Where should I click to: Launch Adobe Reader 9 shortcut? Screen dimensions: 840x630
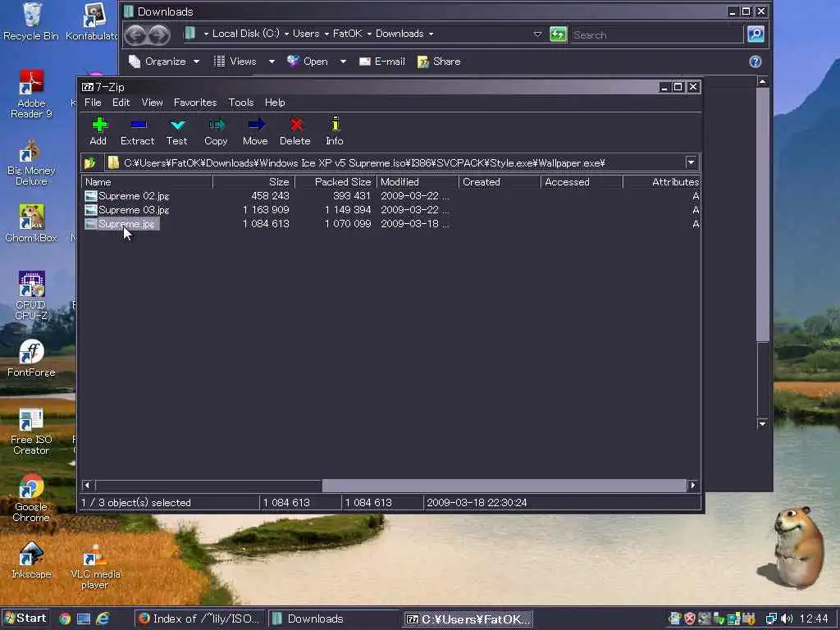(x=31, y=94)
